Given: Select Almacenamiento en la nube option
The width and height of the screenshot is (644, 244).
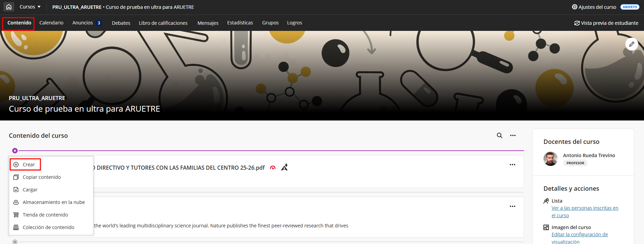Looking at the screenshot, I should tap(53, 202).
